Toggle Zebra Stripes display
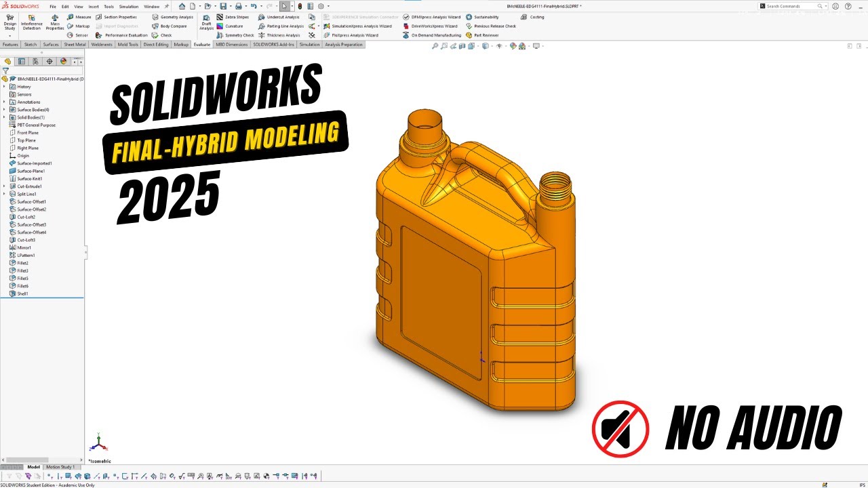868x488 pixels. (x=233, y=17)
